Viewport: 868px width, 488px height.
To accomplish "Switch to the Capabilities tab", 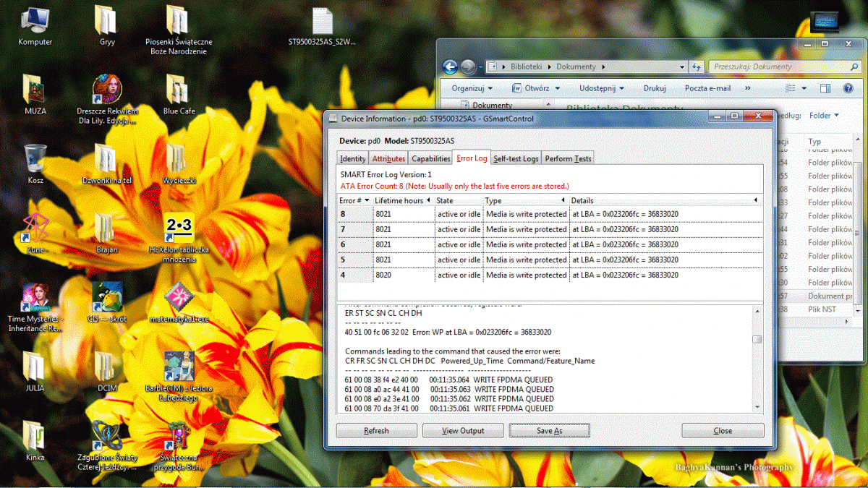I will coord(431,158).
